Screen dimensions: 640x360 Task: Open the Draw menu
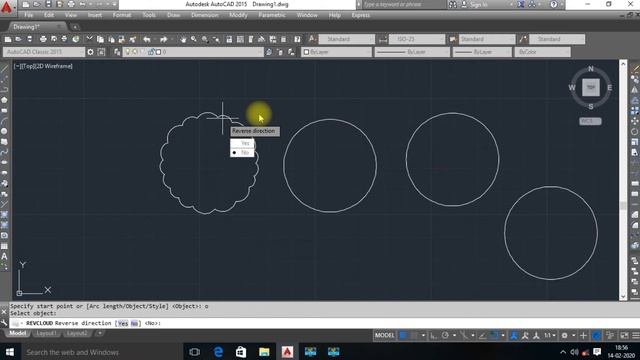173,15
